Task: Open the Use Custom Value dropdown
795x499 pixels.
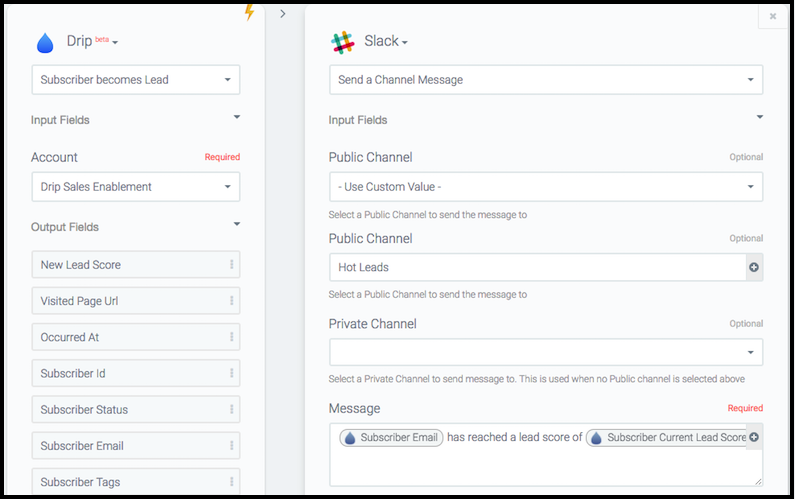Action: pos(545,186)
